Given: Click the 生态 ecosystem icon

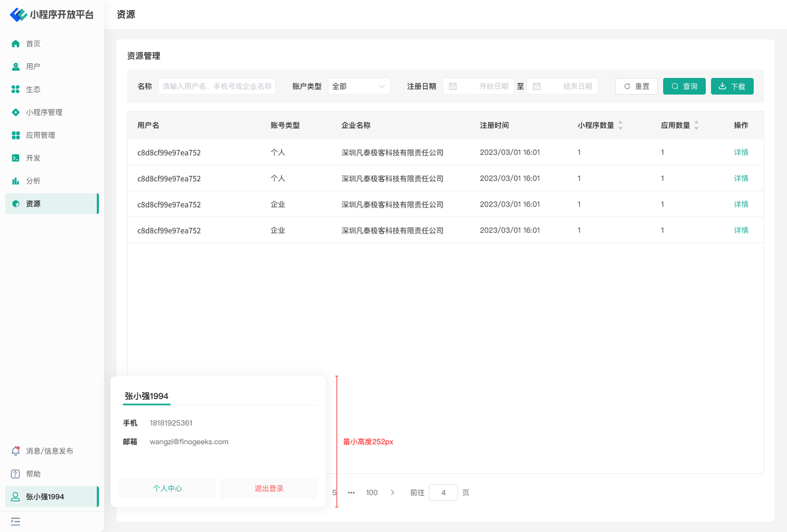Looking at the screenshot, I should click(16, 90).
